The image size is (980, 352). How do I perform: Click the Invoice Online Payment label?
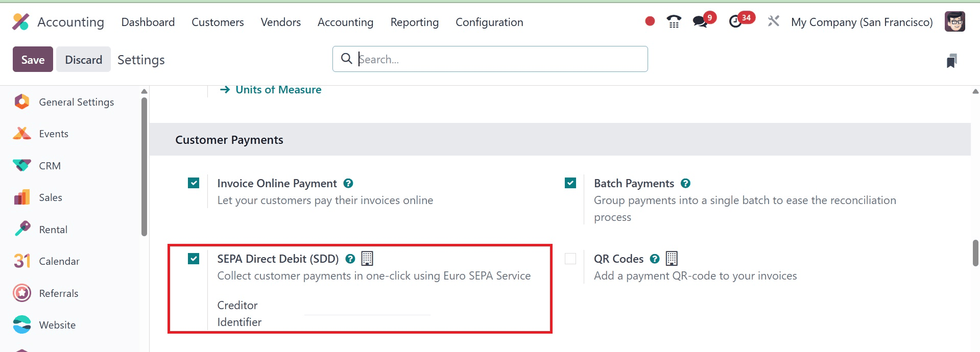(277, 183)
